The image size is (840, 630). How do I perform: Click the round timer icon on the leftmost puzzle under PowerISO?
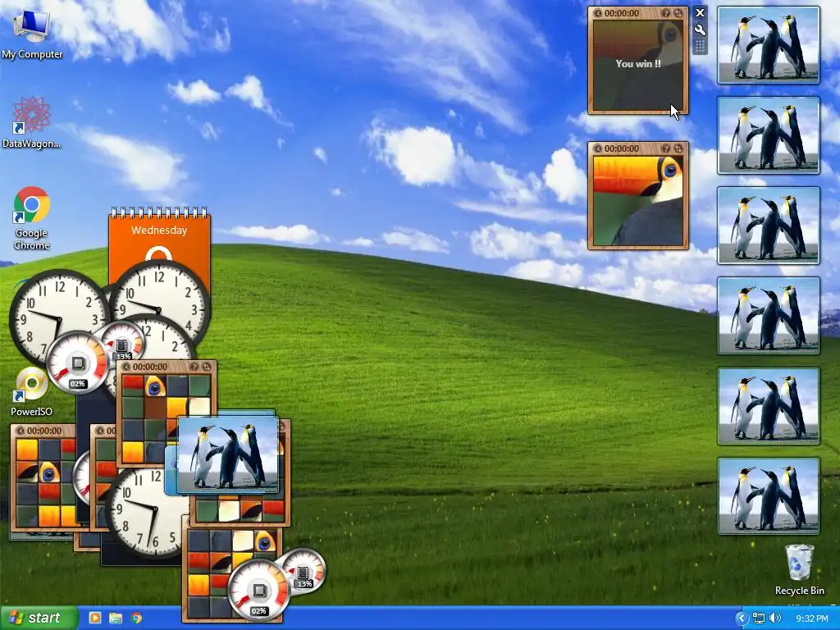20,431
